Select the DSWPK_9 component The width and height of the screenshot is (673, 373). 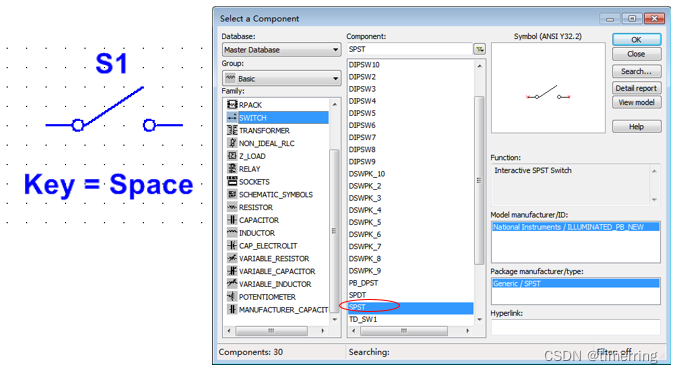[365, 271]
